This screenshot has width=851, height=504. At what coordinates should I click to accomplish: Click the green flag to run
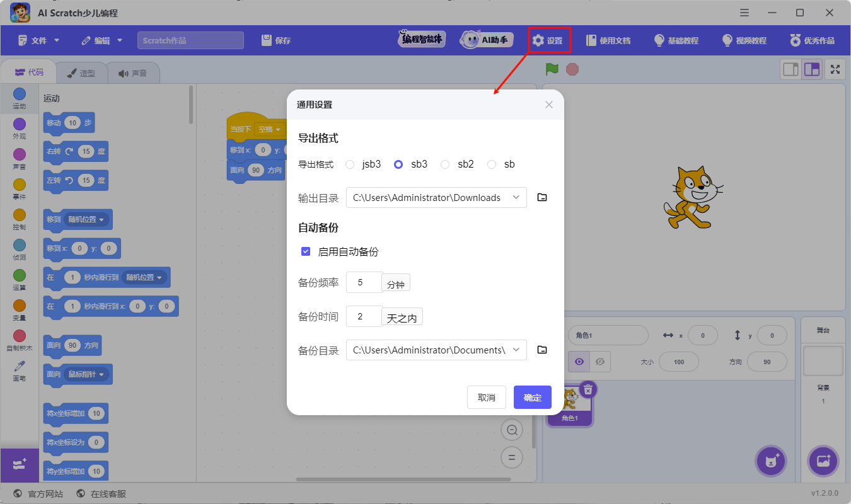click(x=552, y=69)
